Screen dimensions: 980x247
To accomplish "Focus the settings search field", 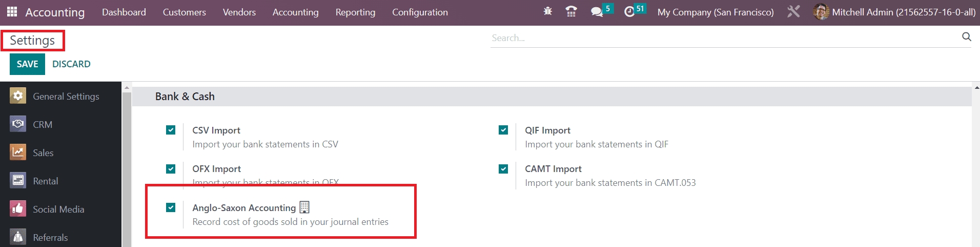I will pyautogui.click(x=723, y=38).
